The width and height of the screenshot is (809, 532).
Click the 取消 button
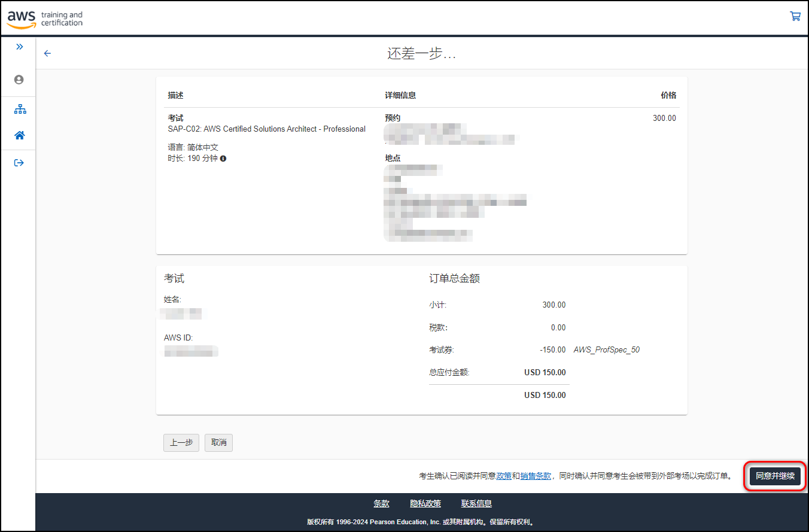218,443
